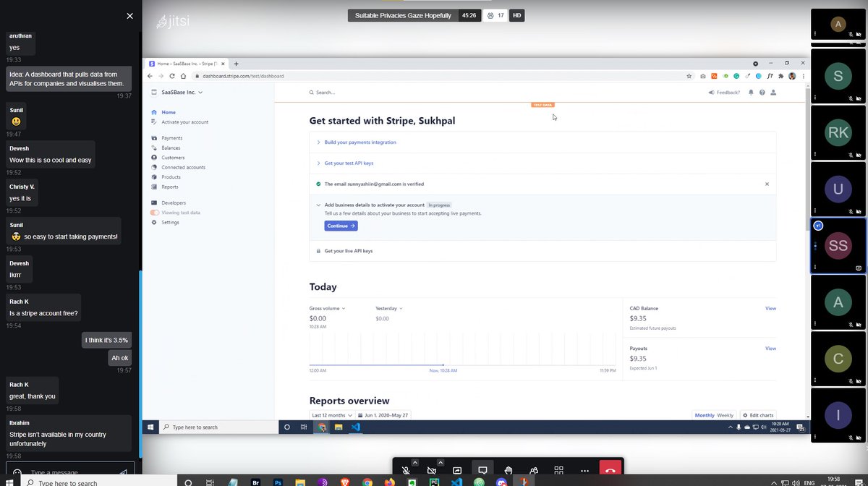Select the Home – SaaSBase Inc. browser tab
The height and width of the screenshot is (486, 868).
coord(184,63)
